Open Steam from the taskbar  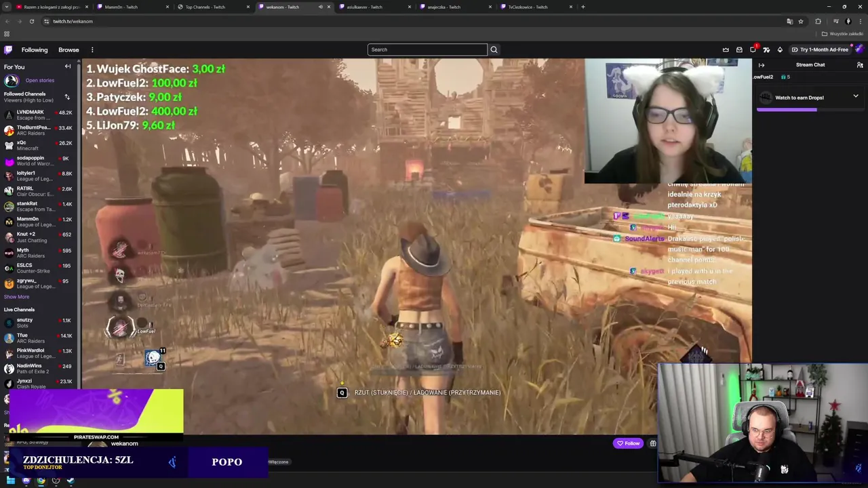71,481
